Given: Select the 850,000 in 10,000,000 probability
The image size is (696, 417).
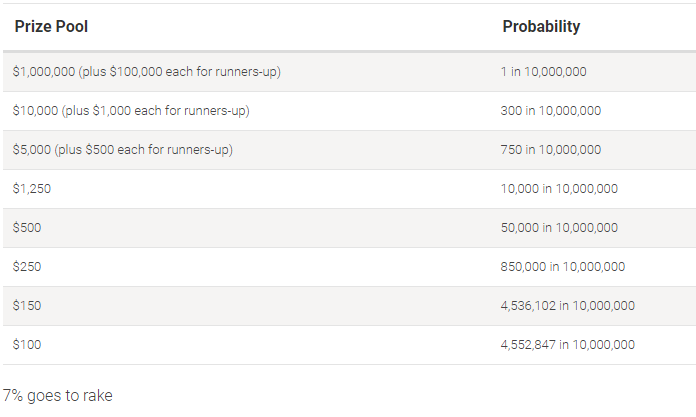Looking at the screenshot, I should click(x=563, y=267).
